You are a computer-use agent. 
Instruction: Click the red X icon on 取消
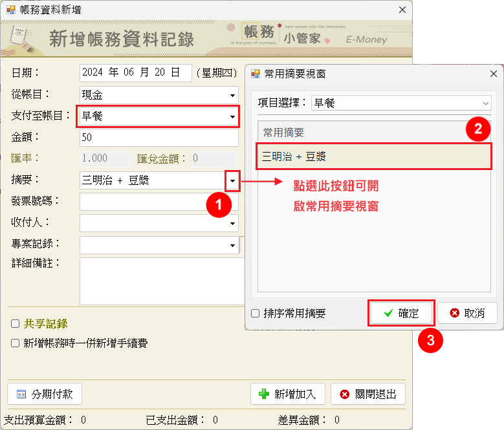454,313
